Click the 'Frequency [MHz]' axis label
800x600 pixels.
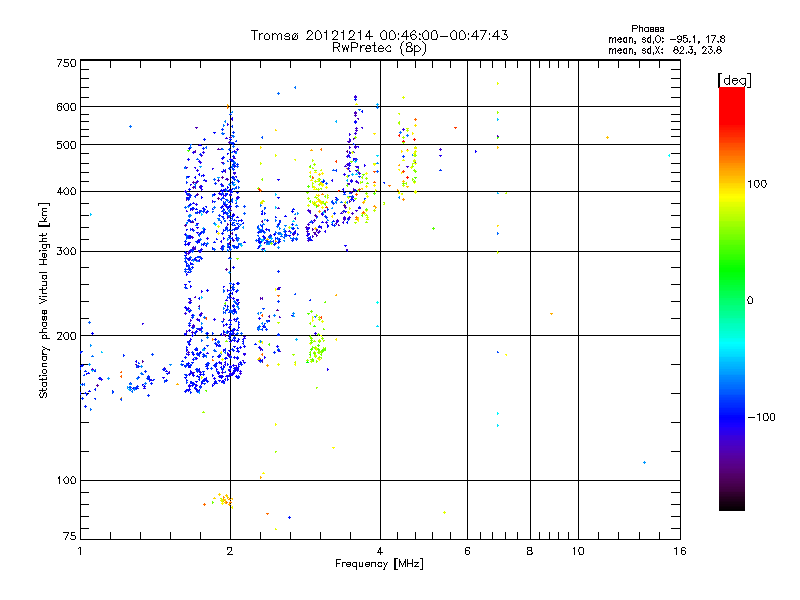point(379,564)
